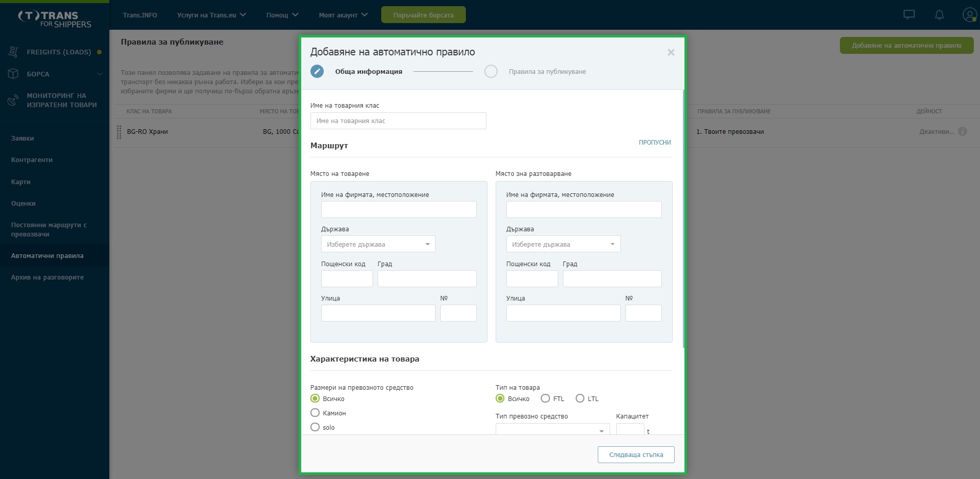This screenshot has width=980, height=479.
Task: Focus loading place Улица field
Action: click(x=378, y=313)
